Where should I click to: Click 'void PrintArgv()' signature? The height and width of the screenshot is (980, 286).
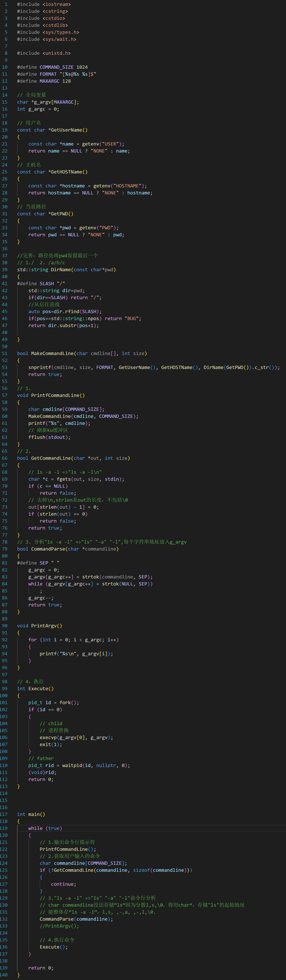click(39, 626)
